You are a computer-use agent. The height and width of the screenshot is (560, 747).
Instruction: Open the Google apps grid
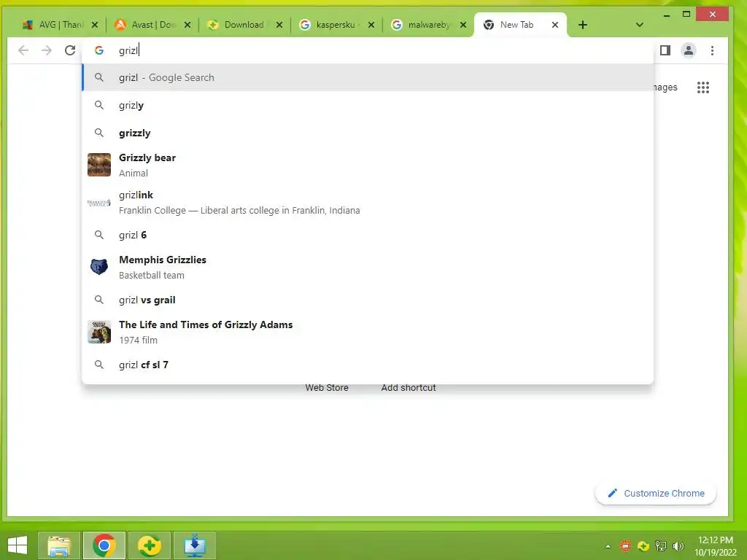pos(703,87)
